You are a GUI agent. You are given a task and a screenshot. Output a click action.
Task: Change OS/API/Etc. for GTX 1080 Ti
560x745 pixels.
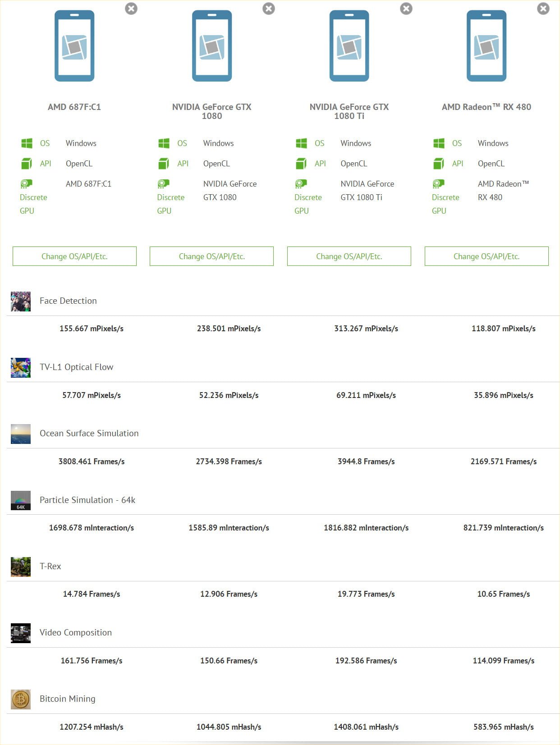(x=349, y=256)
